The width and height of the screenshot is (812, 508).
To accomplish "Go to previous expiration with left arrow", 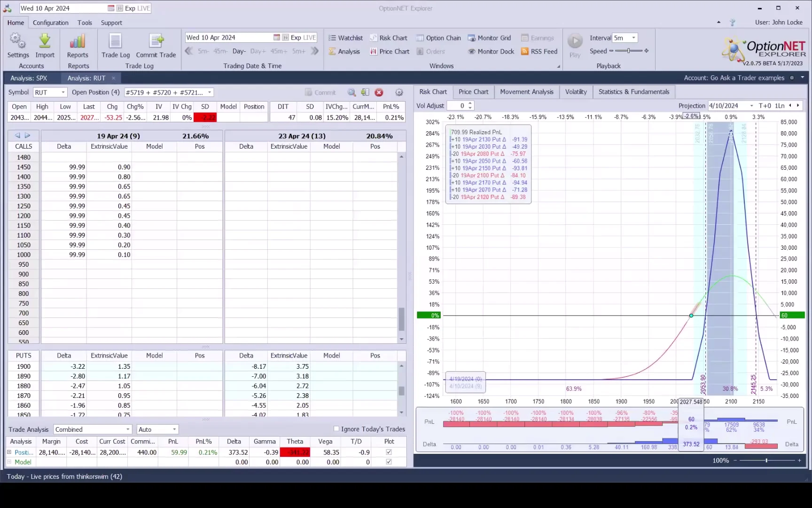I will tap(17, 135).
